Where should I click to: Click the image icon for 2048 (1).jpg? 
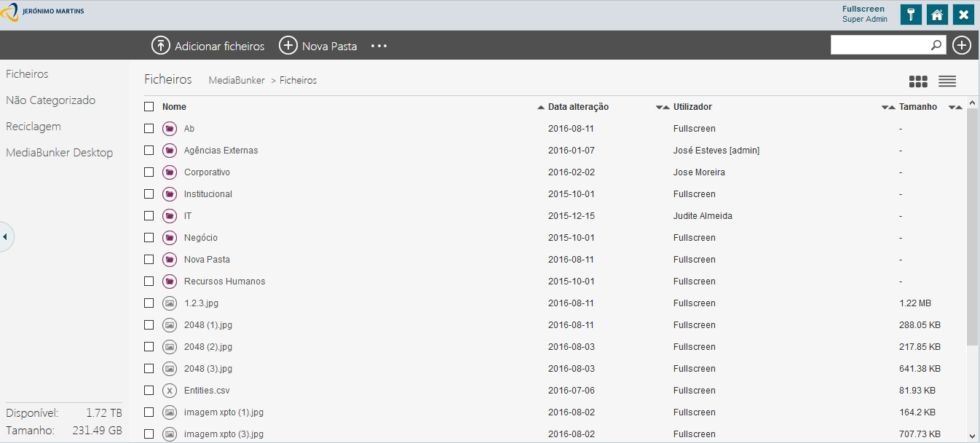click(x=170, y=325)
